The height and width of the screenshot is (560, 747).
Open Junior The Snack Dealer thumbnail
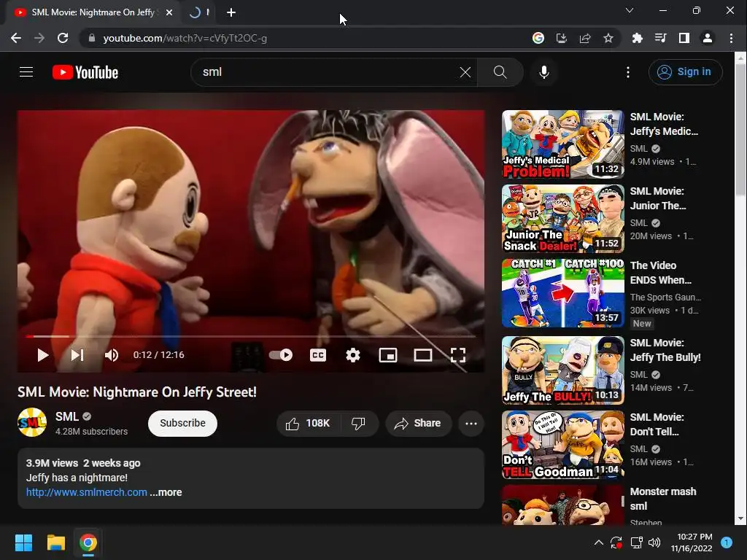tap(562, 219)
